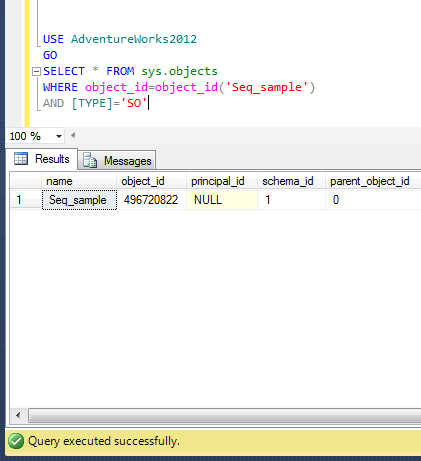
Task: Select the schema_id value 1 cell
Action: coord(291,200)
